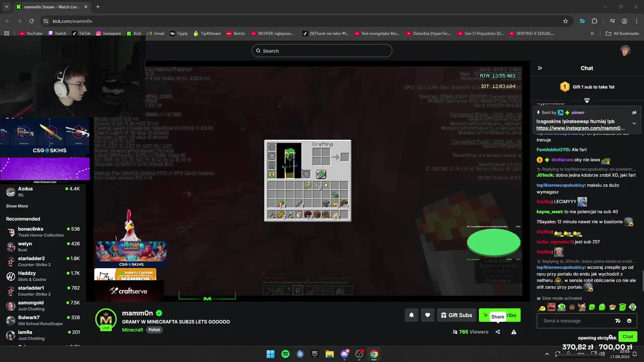Viewport: 644px width, 362px height.
Task: Open Discord from the taskbar
Action: [x=345, y=354]
